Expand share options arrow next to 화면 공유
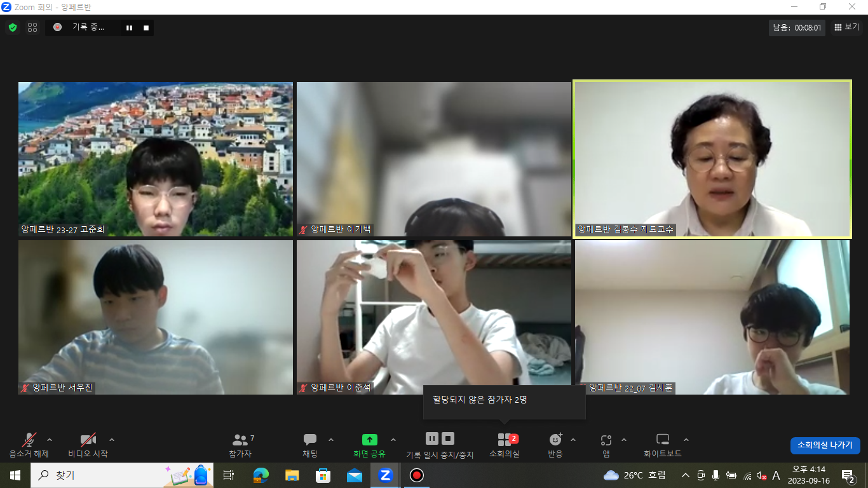Screen dimensions: 868x488 click(393, 440)
